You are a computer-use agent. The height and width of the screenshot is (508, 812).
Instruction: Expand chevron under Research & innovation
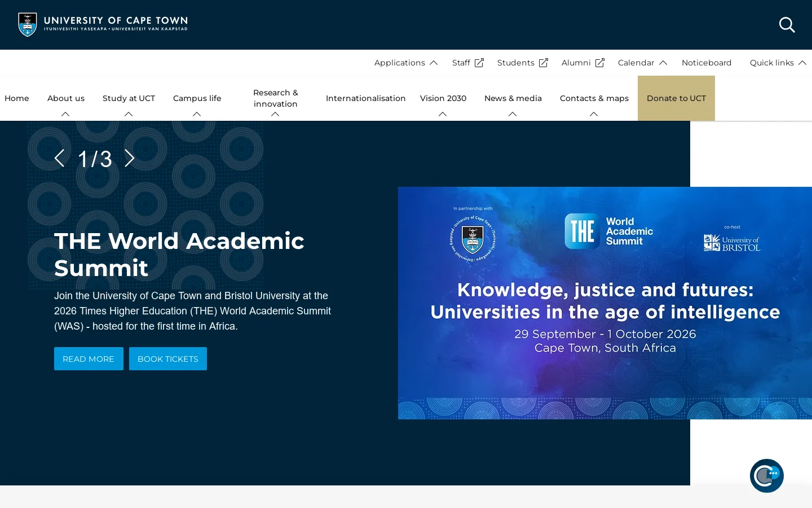(x=275, y=114)
